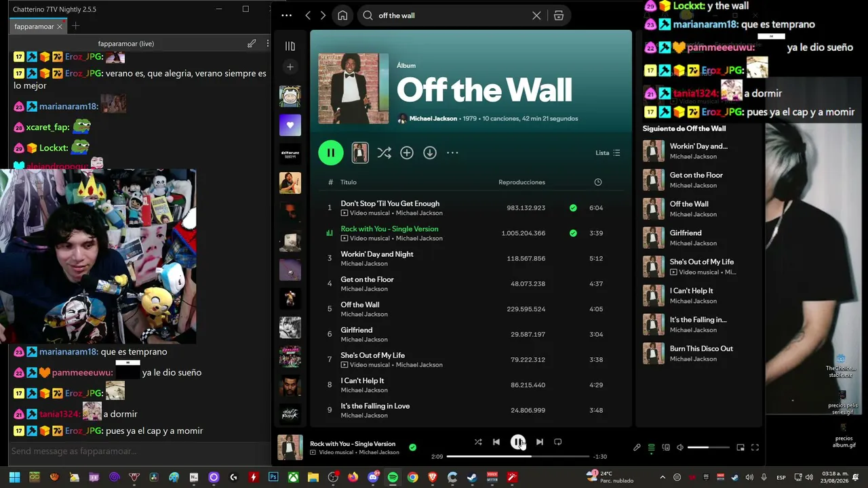This screenshot has width=868, height=488.
Task: Toggle saved checkmark in the now-playing bar
Action: tap(412, 447)
